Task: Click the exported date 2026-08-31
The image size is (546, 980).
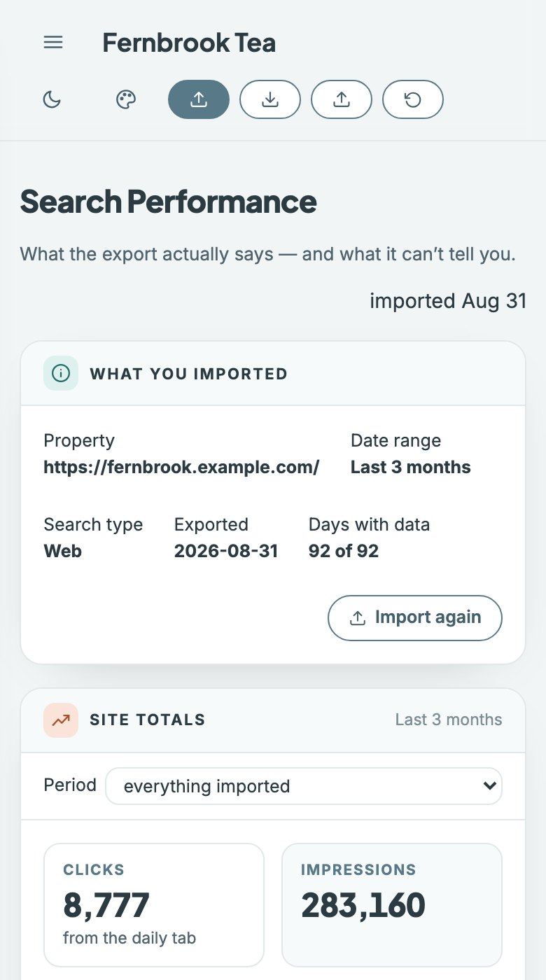Action: coord(226,552)
